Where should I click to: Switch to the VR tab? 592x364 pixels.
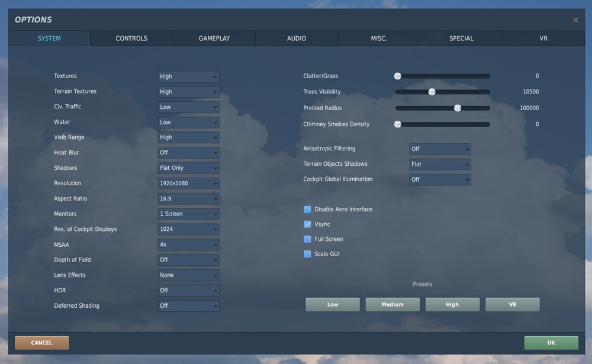coord(543,38)
